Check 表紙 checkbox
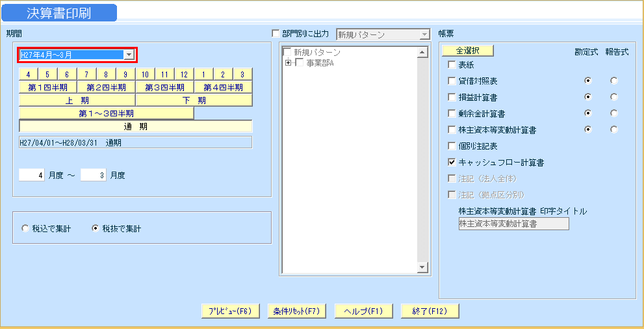The width and height of the screenshot is (644, 329). (452, 64)
